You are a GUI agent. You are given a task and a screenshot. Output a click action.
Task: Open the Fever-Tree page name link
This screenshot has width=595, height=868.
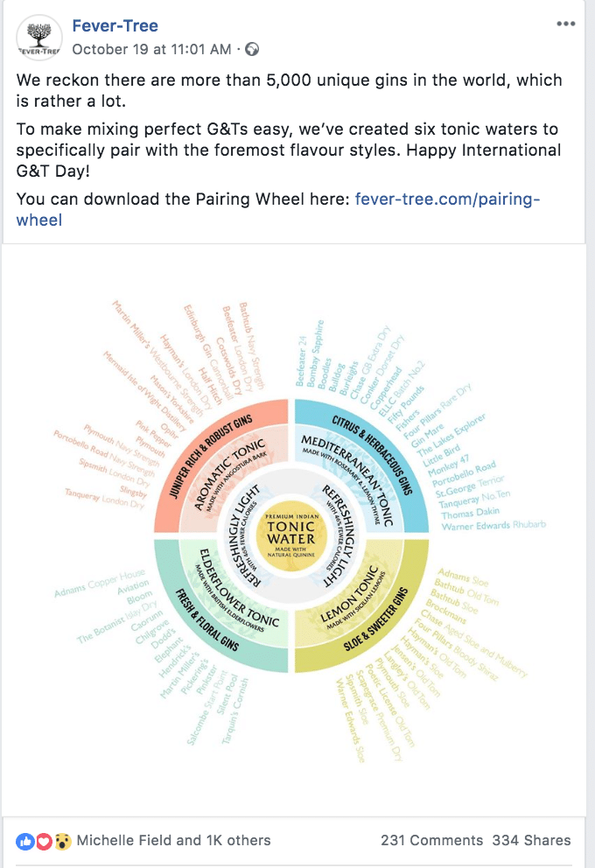tap(115, 25)
